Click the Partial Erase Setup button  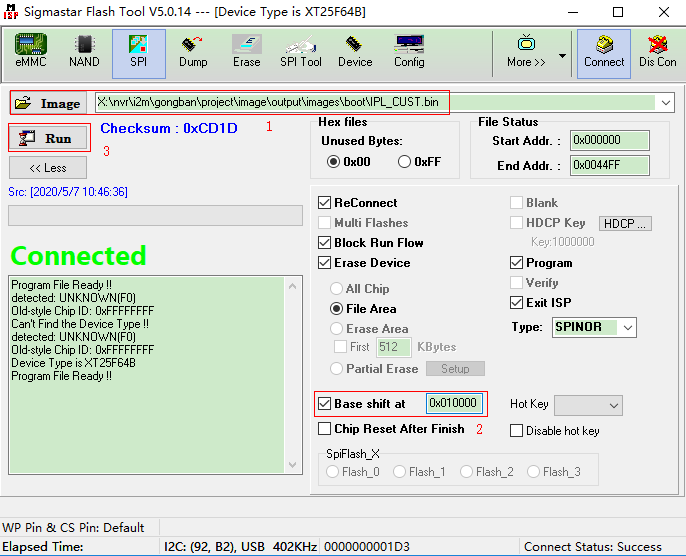pos(455,369)
